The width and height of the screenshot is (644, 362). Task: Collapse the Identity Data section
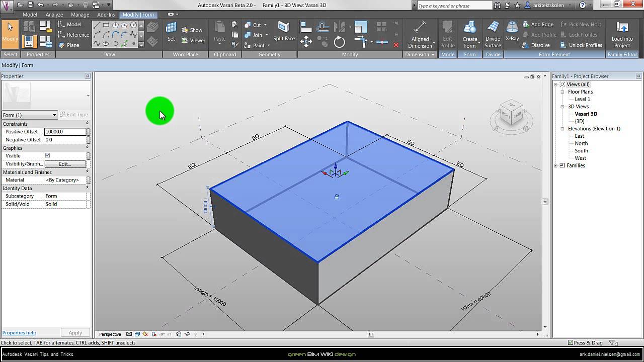click(87, 188)
